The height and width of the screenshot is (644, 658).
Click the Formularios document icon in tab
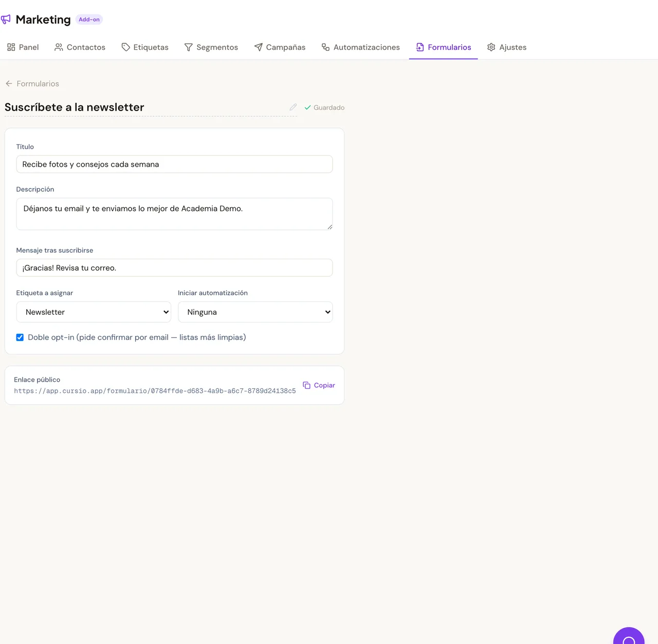(x=420, y=47)
